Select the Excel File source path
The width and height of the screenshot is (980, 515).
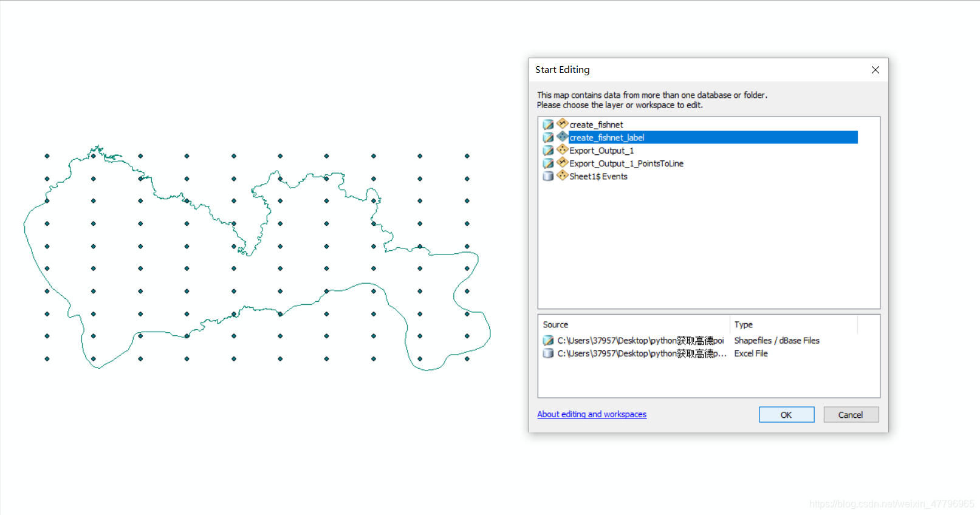(642, 353)
